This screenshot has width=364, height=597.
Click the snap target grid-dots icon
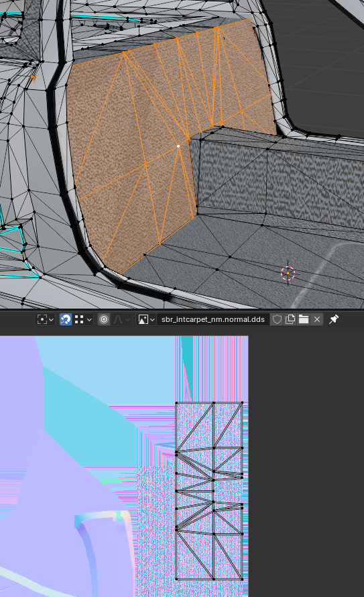tap(79, 319)
